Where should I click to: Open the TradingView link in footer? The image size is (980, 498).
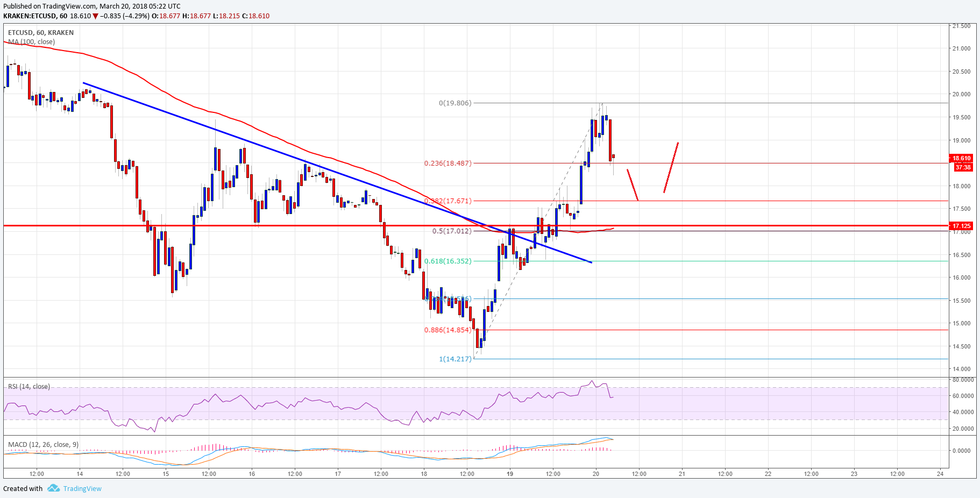tap(82, 488)
